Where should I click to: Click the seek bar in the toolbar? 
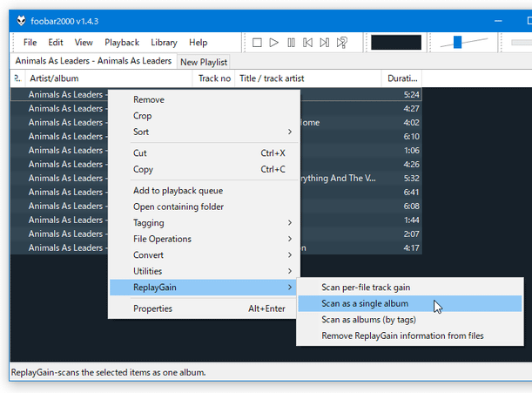[x=522, y=43]
